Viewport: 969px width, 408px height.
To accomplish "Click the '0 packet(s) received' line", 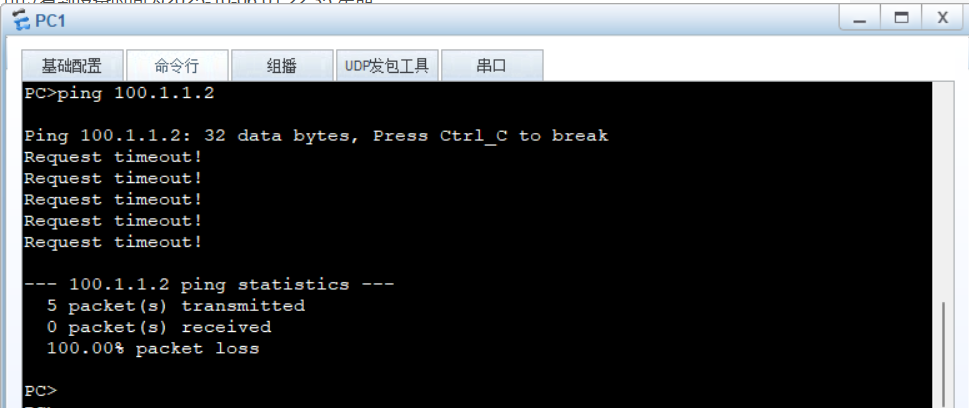I will click(x=159, y=327).
